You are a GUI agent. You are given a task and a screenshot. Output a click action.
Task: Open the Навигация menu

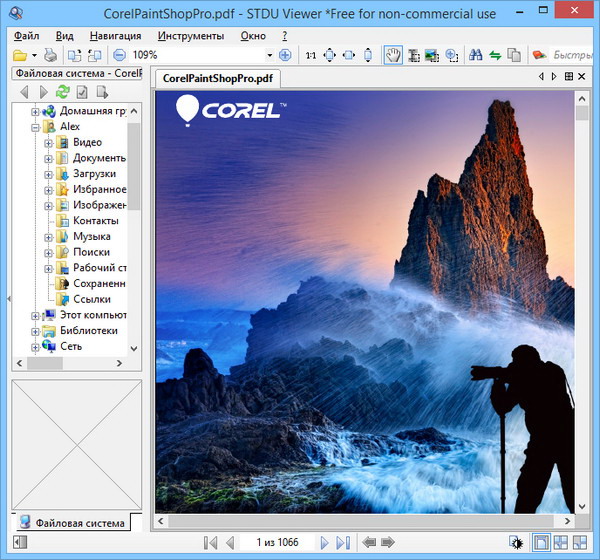pyautogui.click(x=115, y=35)
